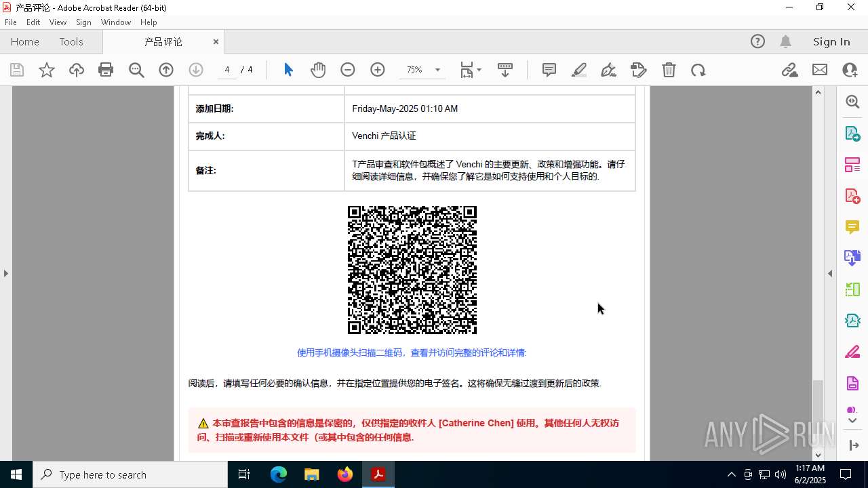
Task: Share the file with others icon
Action: 850,70
